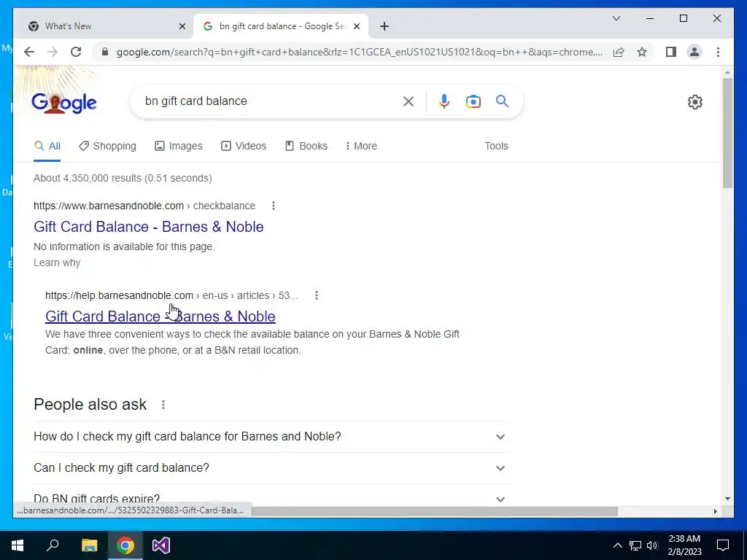Image resolution: width=747 pixels, height=560 pixels.
Task: Open the Chrome side panel
Action: (x=671, y=52)
